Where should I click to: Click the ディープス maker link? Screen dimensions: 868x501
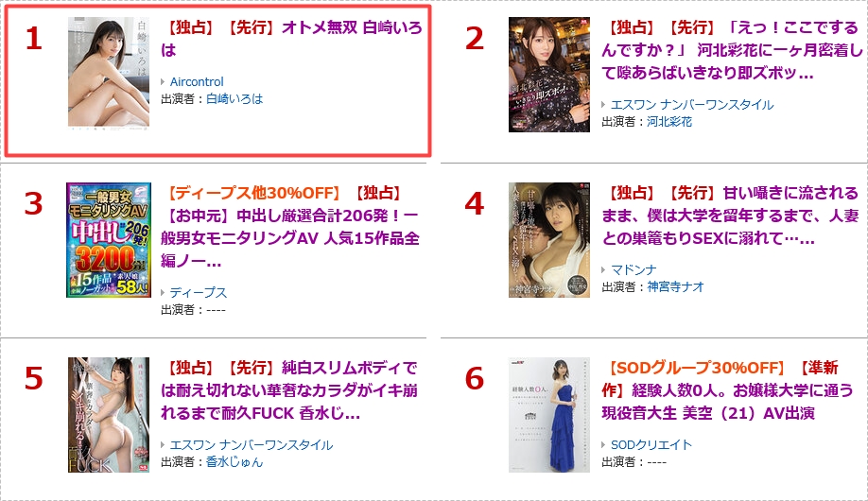[199, 292]
